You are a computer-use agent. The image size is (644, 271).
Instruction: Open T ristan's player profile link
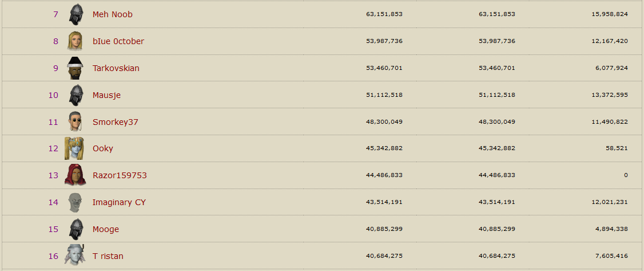(108, 256)
